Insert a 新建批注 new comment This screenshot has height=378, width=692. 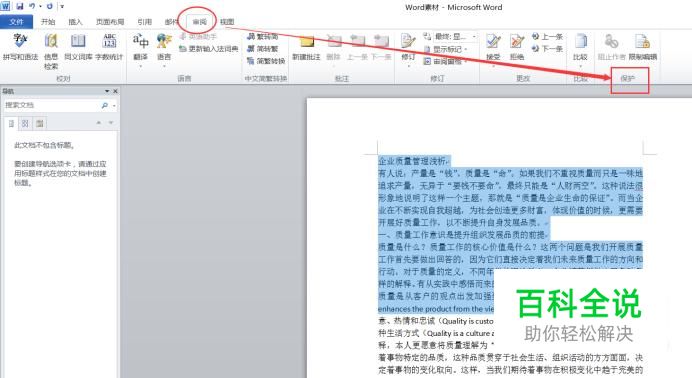click(x=306, y=47)
